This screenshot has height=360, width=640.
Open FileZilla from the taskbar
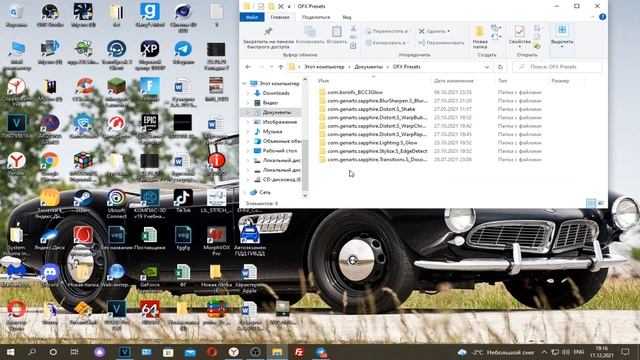point(299,352)
